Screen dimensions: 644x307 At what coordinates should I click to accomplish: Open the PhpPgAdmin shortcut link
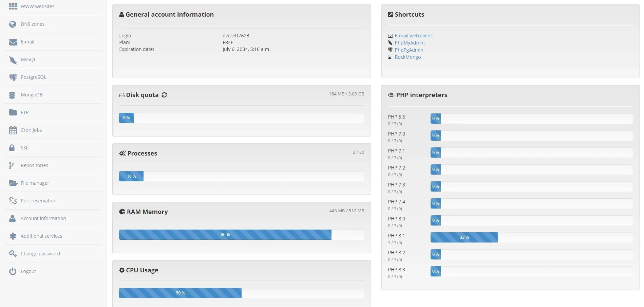pyautogui.click(x=409, y=50)
